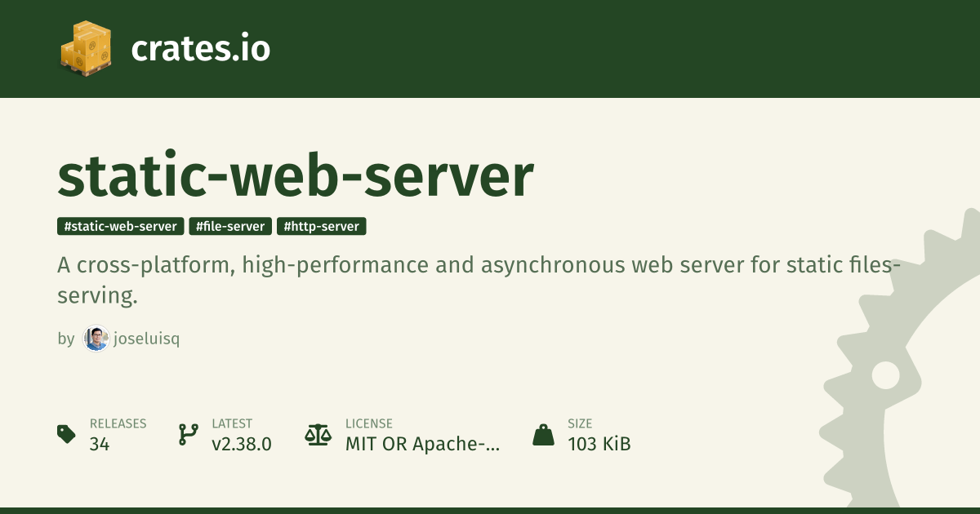Click the crate description text
The width and height of the screenshot is (980, 514).
[479, 281]
